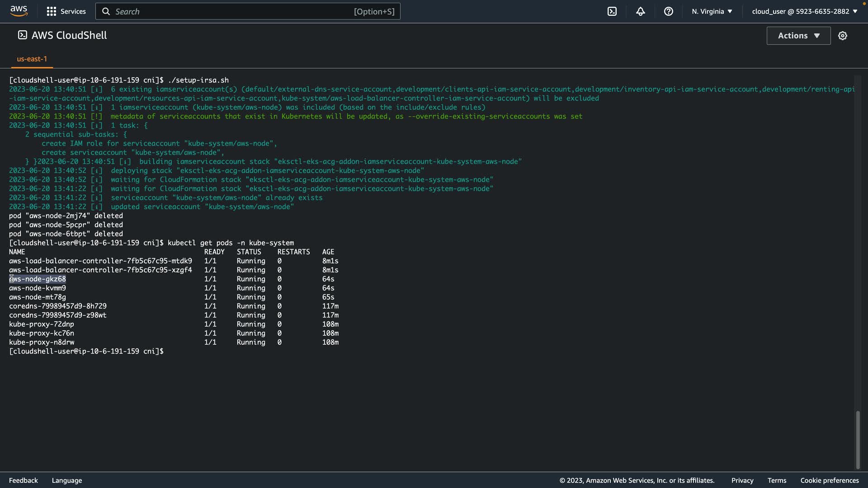868x488 pixels.
Task: Open the Privacy link
Action: click(742, 480)
